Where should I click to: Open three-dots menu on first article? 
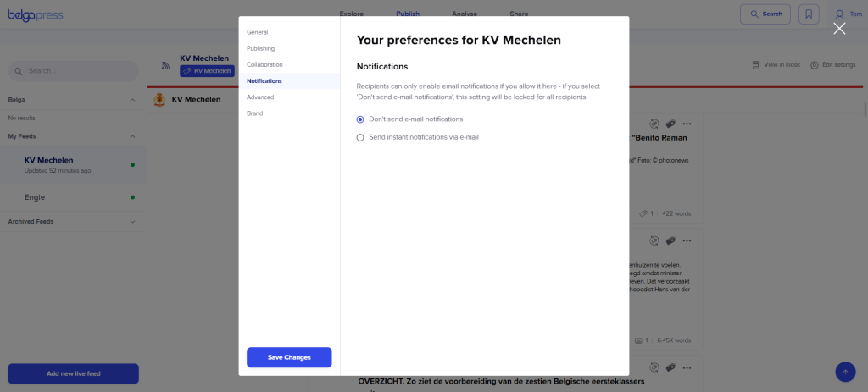687,124
